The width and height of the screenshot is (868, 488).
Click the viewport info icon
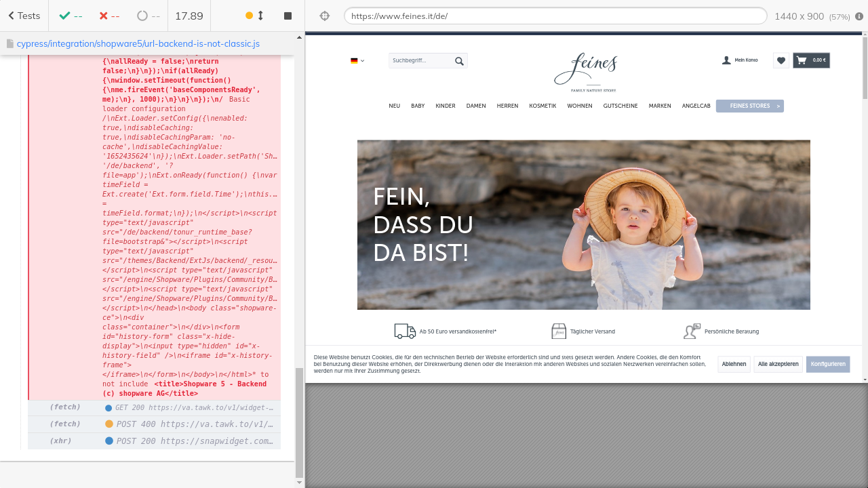[859, 16]
